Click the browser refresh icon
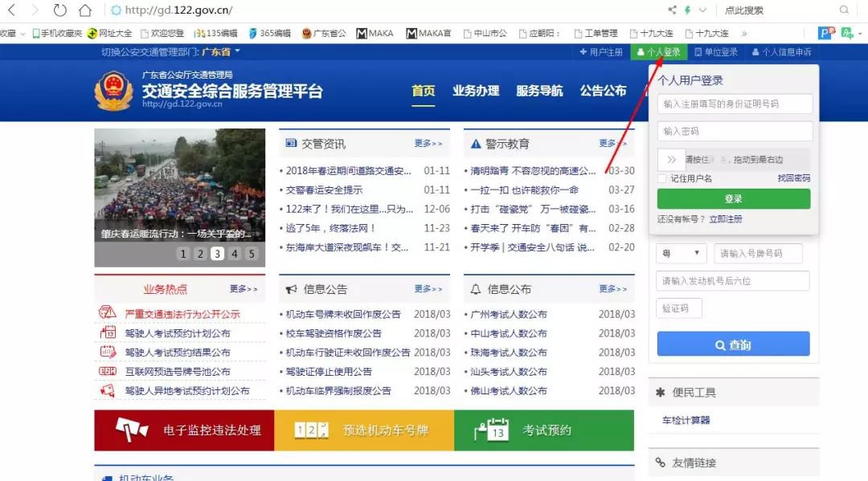Viewport: 868px width, 481px height. click(60, 10)
